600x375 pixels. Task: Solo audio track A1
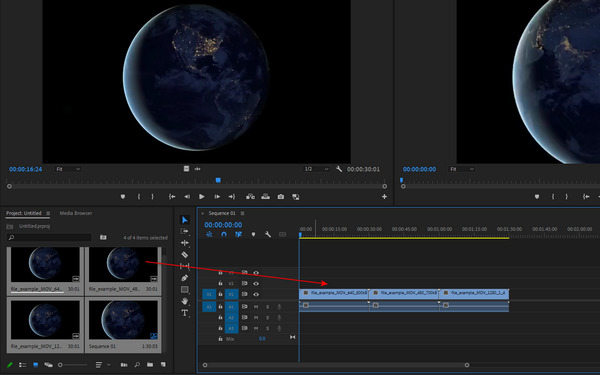[267, 307]
